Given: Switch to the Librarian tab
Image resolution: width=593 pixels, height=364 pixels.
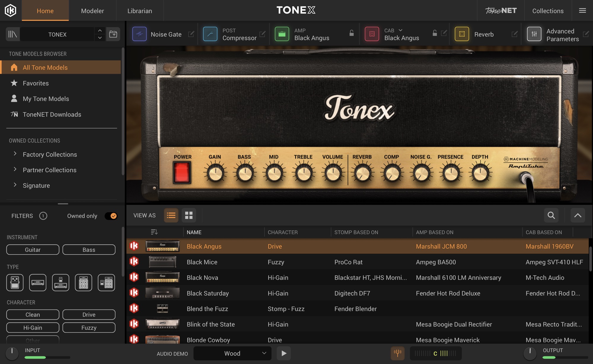Looking at the screenshot, I should pyautogui.click(x=140, y=11).
